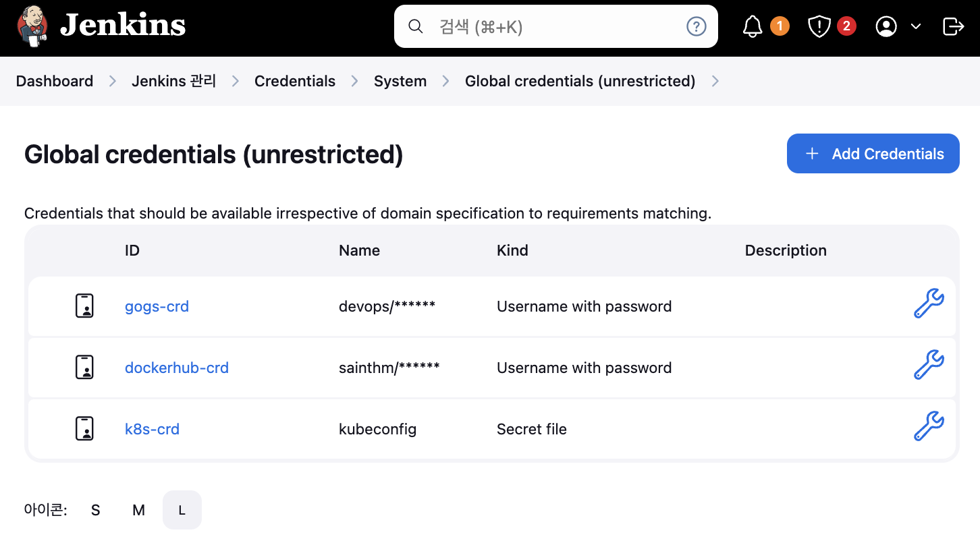
Task: Click the Add Credentials button
Action: click(x=873, y=154)
